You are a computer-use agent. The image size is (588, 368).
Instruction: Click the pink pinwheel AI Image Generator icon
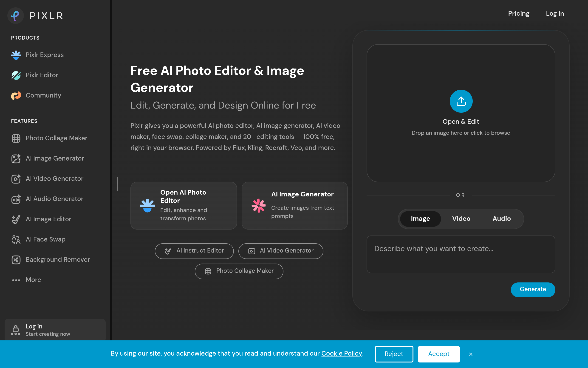tap(259, 205)
